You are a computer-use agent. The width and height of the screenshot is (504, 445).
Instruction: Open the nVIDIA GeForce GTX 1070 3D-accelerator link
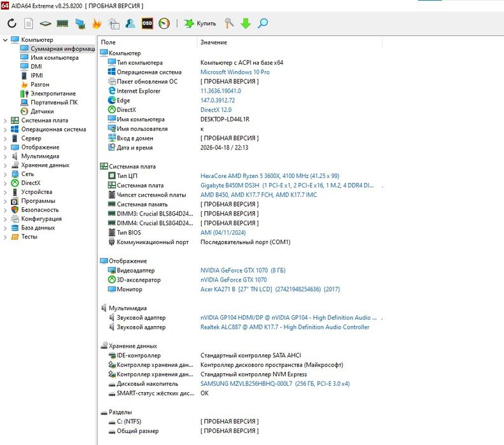pyautogui.click(x=234, y=280)
